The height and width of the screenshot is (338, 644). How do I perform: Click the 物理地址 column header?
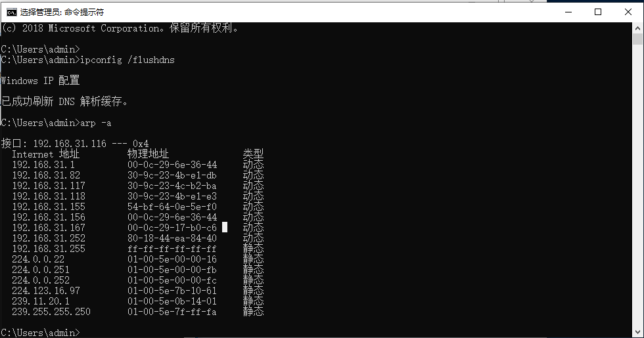click(x=149, y=154)
